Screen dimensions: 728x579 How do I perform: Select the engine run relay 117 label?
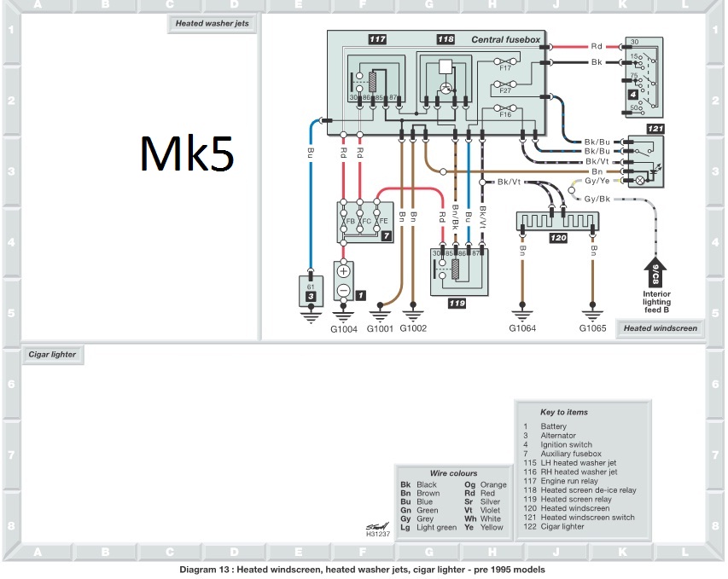(x=378, y=40)
